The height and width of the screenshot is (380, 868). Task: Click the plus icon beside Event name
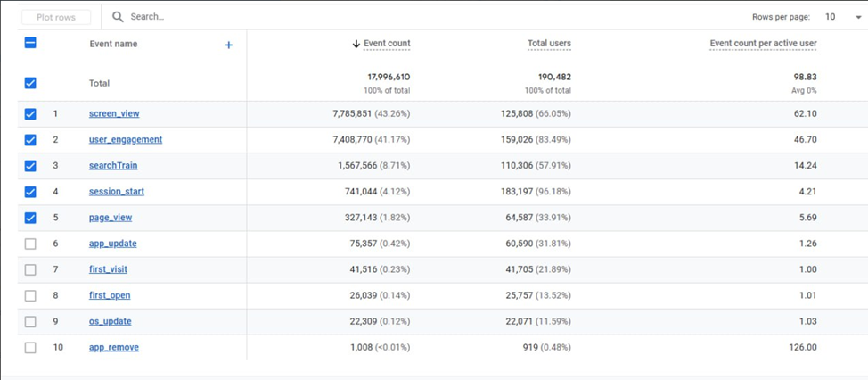click(x=229, y=45)
